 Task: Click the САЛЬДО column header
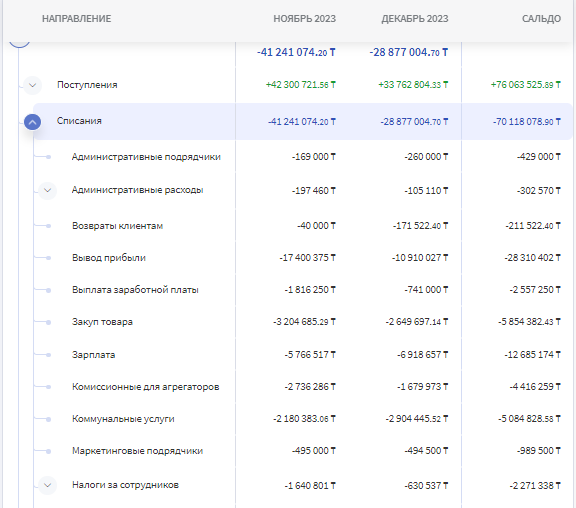coord(541,19)
